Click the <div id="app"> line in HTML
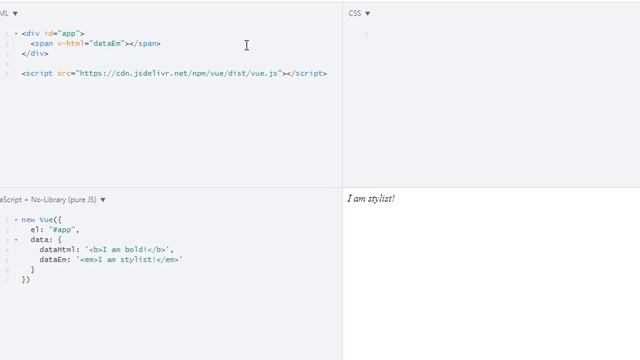This screenshot has height=360, width=640. 53,33
